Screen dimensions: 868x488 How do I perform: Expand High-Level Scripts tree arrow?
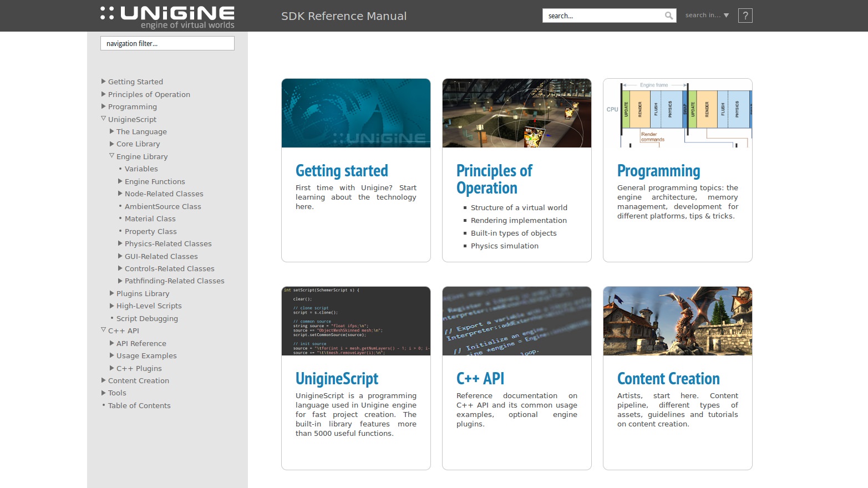point(111,306)
